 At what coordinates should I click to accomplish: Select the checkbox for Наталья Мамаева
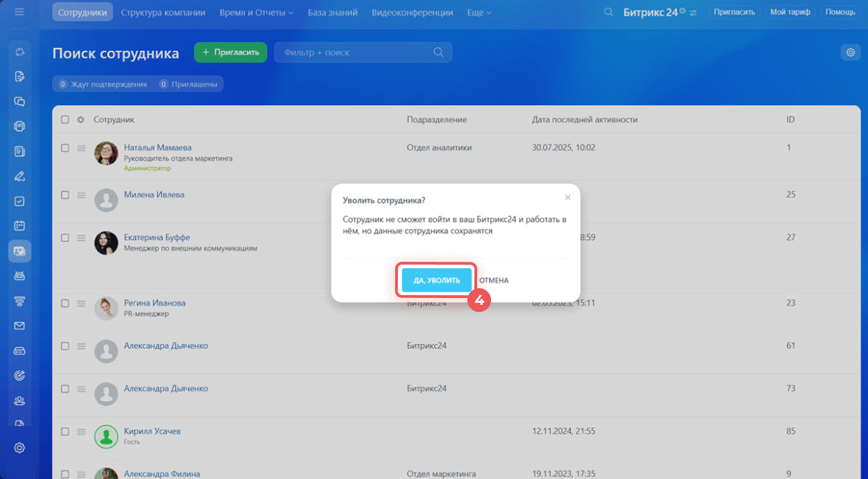click(65, 148)
